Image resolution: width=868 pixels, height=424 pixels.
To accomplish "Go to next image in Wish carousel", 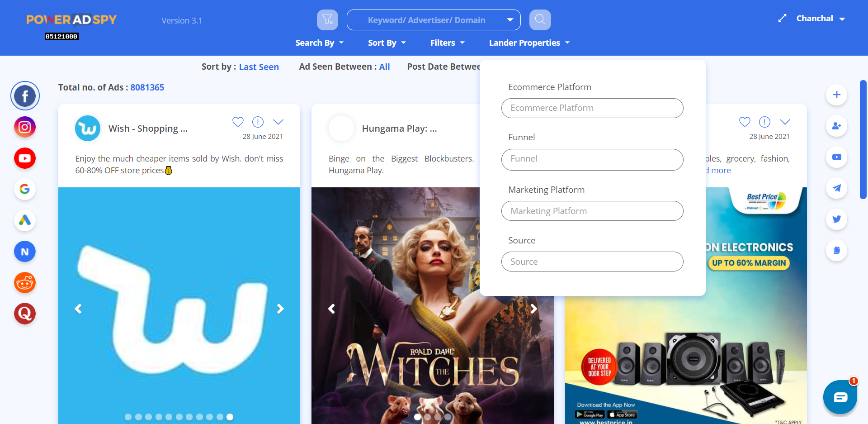I will click(x=280, y=309).
